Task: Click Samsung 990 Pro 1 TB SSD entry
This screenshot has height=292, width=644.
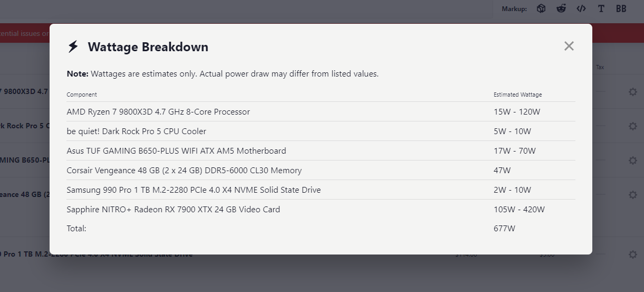Action: 194,190
